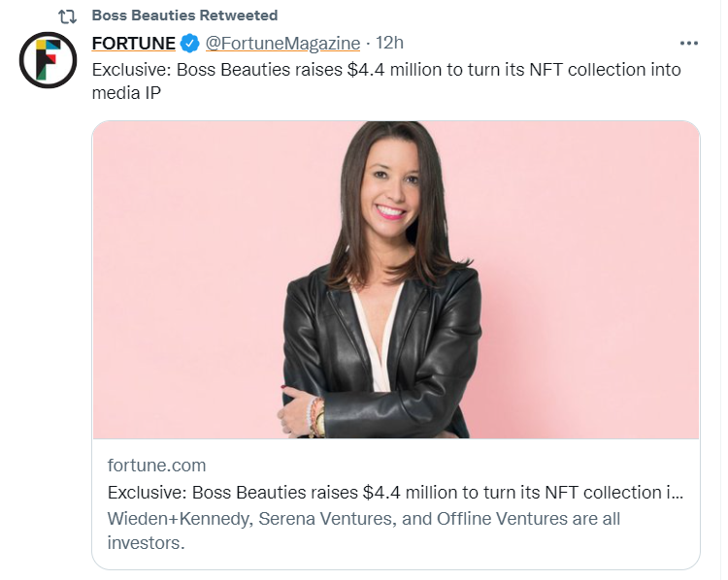Click the 'Boss Beauties' name in the retweet header
Viewport: 728px width, 580px height.
coord(140,16)
